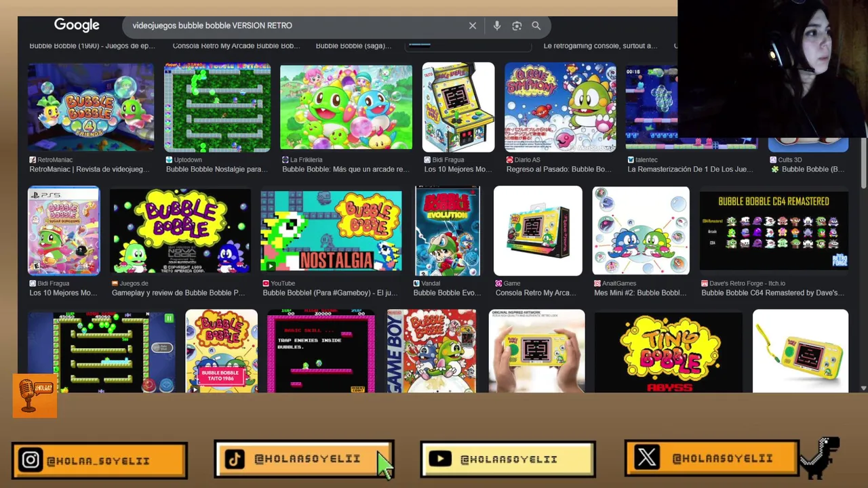
Task: Click 'Gameplay y review de Bubble Bobble P...' link
Action: tap(178, 293)
